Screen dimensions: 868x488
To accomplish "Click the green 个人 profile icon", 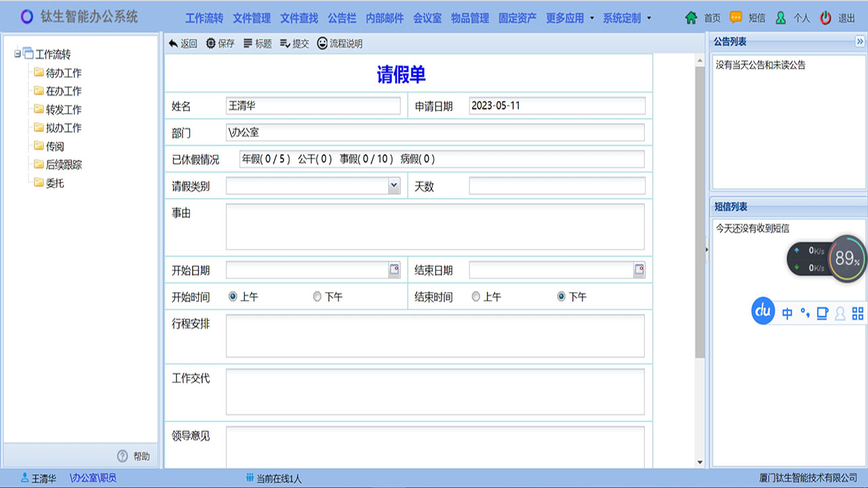I will 781,18.
